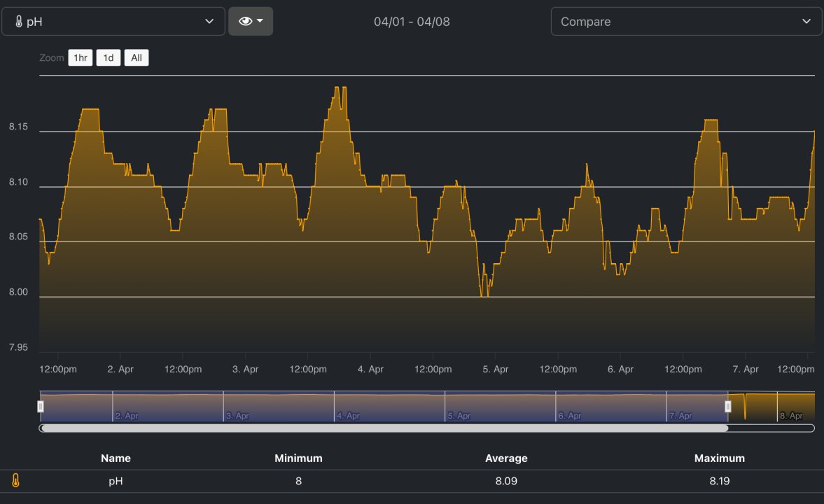Click the 7. Apr x-axis label
This screenshot has width=824, height=504.
[746, 369]
